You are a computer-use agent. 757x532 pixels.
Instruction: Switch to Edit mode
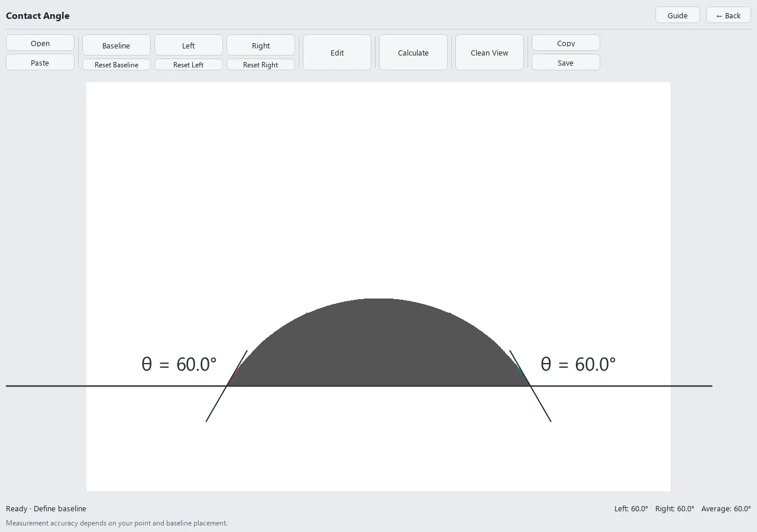click(337, 53)
